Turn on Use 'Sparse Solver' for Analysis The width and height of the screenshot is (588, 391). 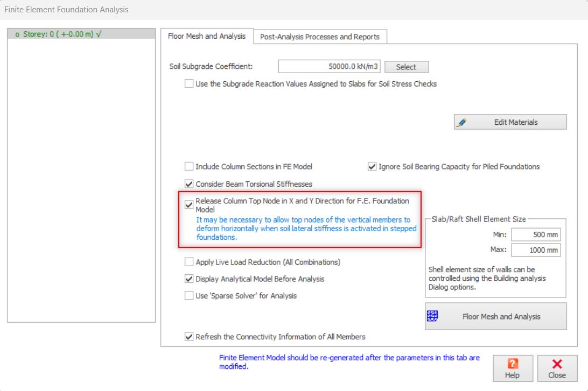click(x=189, y=296)
